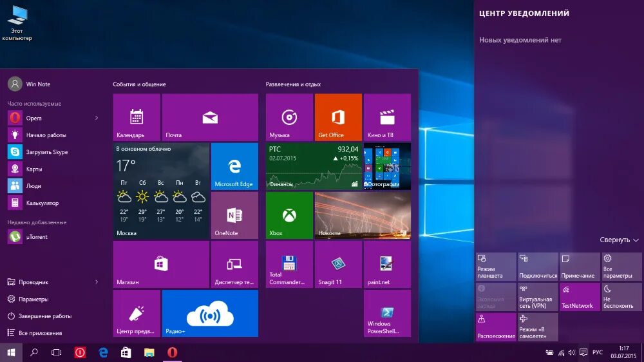Open the Mail tile (Почта)
644x362 pixels.
point(210,117)
